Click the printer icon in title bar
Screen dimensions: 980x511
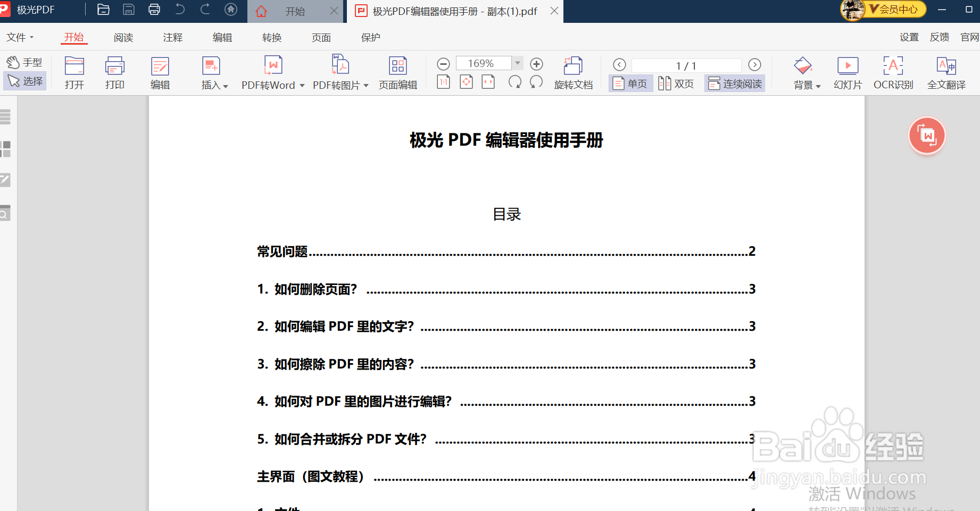coord(154,10)
